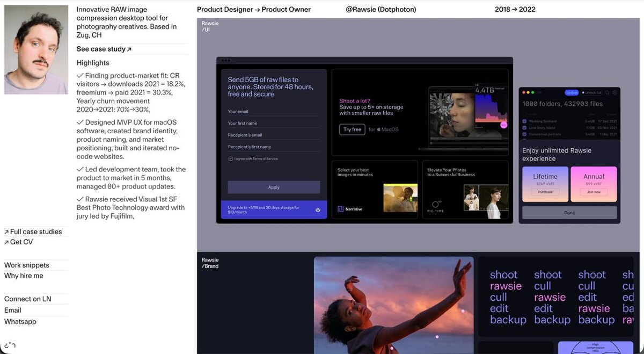The width and height of the screenshot is (644, 354).
Task: Click the Highlights heading
Action: (93, 63)
